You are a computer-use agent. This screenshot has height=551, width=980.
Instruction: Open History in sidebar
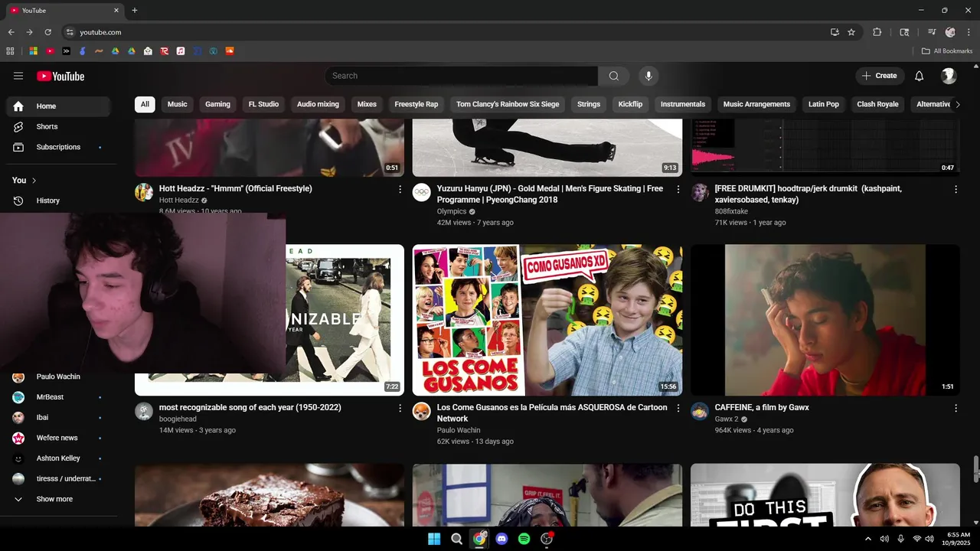[59, 201]
